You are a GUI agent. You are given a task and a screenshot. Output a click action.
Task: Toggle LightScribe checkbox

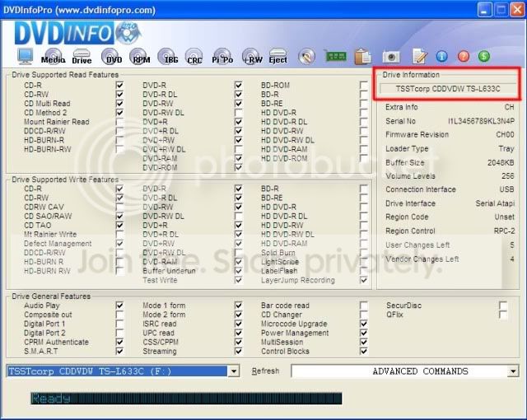pos(363,262)
